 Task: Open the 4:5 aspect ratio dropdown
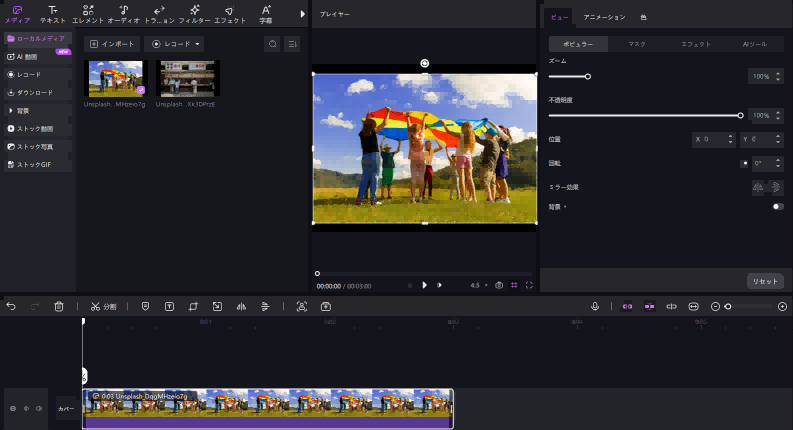(478, 285)
